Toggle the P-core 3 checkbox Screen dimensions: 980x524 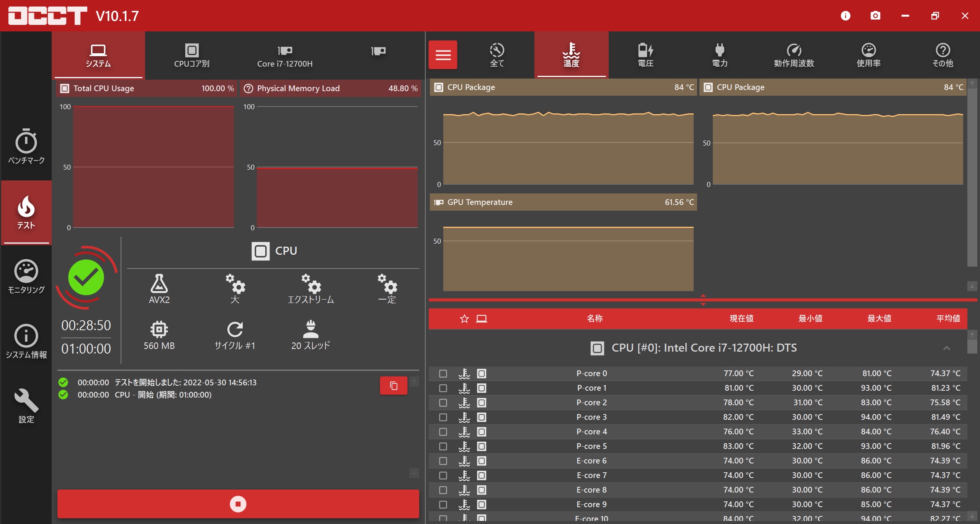[x=443, y=417]
